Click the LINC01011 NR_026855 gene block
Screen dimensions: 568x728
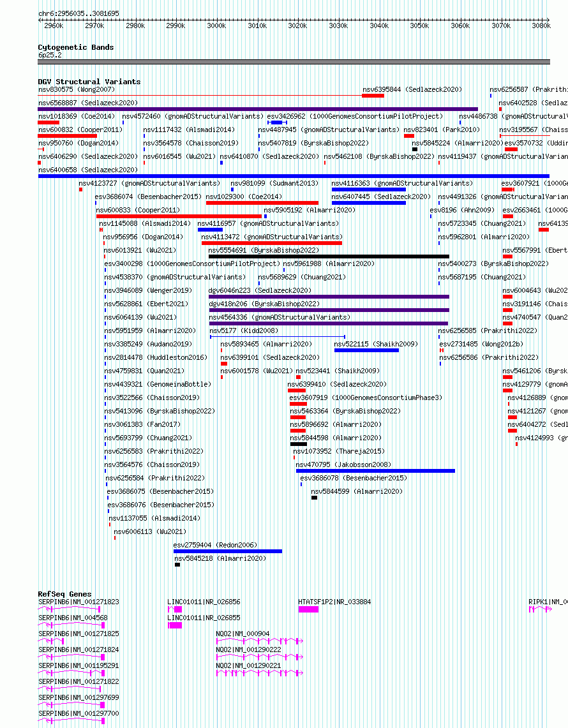point(175,625)
